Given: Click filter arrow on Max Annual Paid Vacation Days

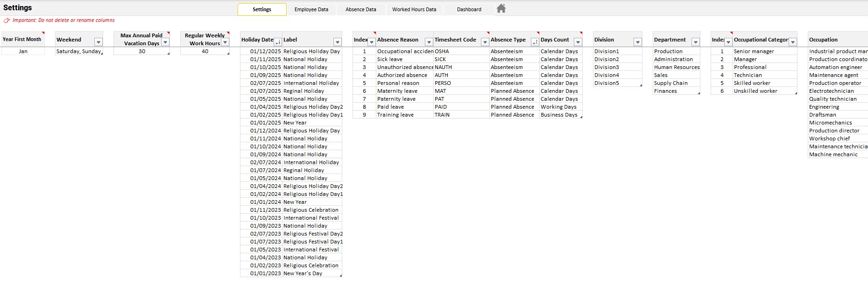Looking at the screenshot, I should pyautogui.click(x=165, y=42).
